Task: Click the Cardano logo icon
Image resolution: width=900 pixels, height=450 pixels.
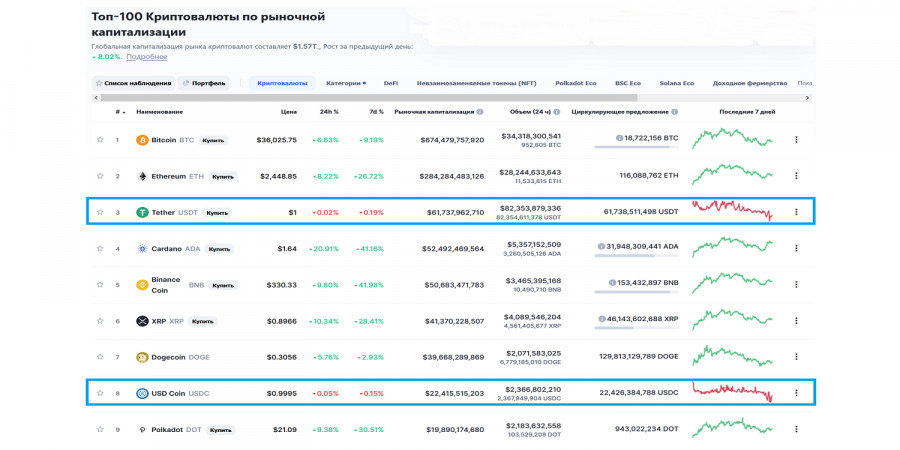Action: (x=142, y=249)
